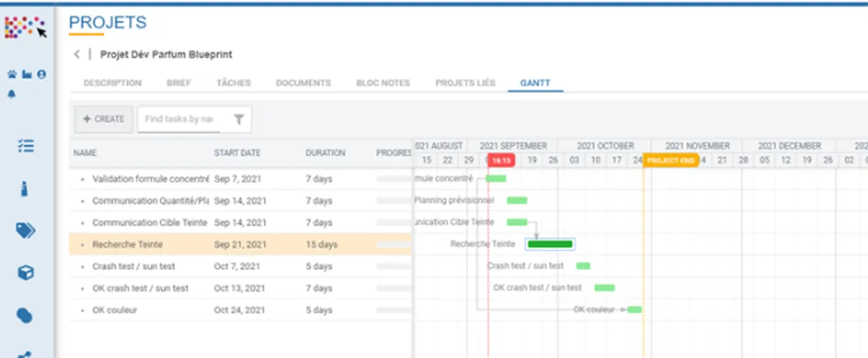Click the Communication Cible Teinte Gantt bar
The width and height of the screenshot is (868, 358).
click(516, 222)
